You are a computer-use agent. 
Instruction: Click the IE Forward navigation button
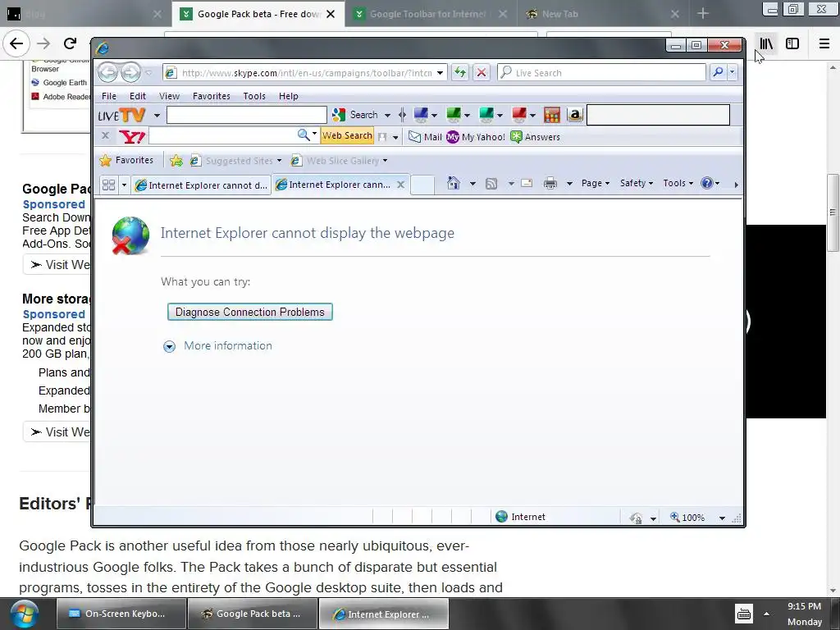coord(130,72)
